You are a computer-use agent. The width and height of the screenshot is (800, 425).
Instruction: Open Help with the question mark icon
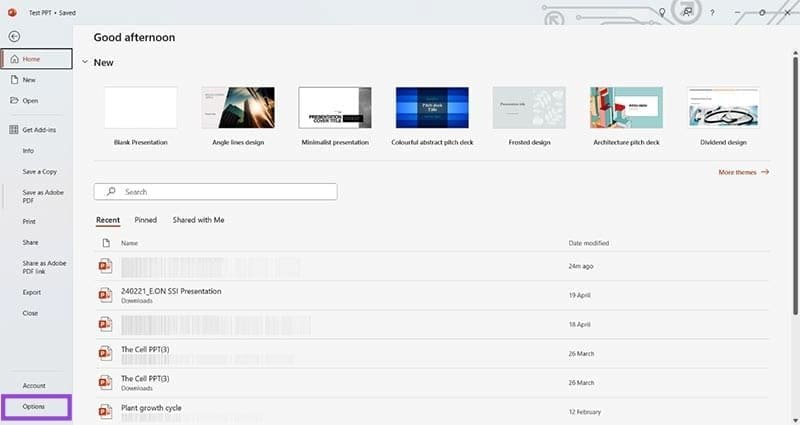[x=712, y=13]
